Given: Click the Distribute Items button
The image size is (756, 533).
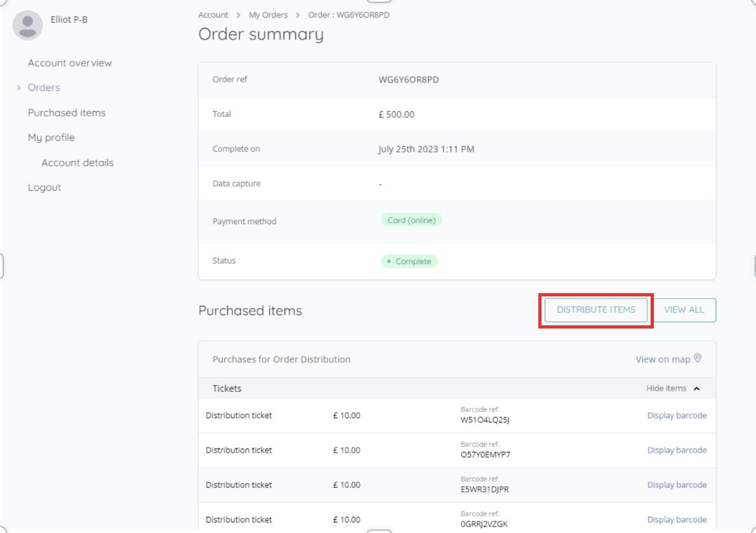Looking at the screenshot, I should pyautogui.click(x=596, y=310).
